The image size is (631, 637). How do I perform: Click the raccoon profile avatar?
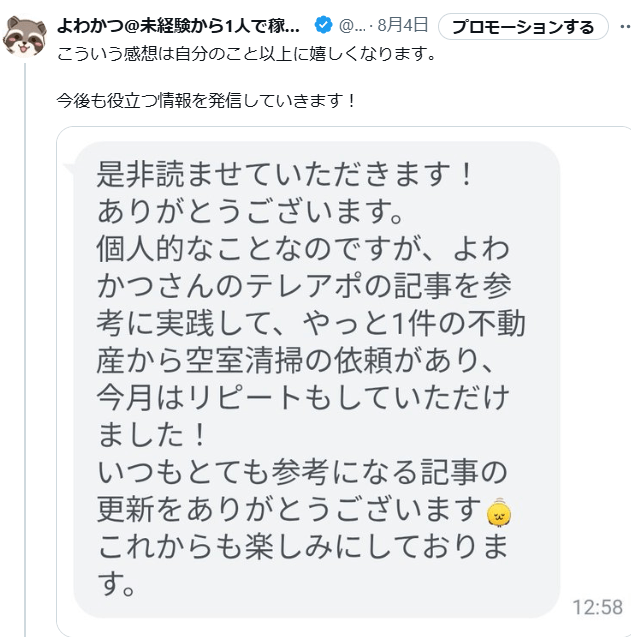click(x=25, y=37)
